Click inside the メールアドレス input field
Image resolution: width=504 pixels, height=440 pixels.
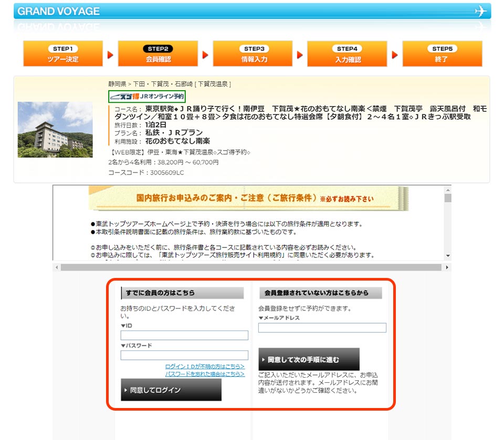323,327
